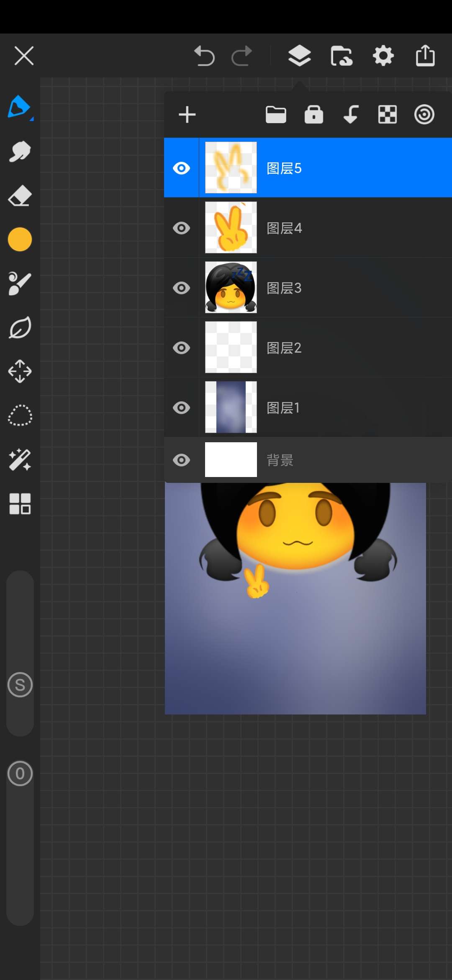Create a layer group folder

(276, 115)
